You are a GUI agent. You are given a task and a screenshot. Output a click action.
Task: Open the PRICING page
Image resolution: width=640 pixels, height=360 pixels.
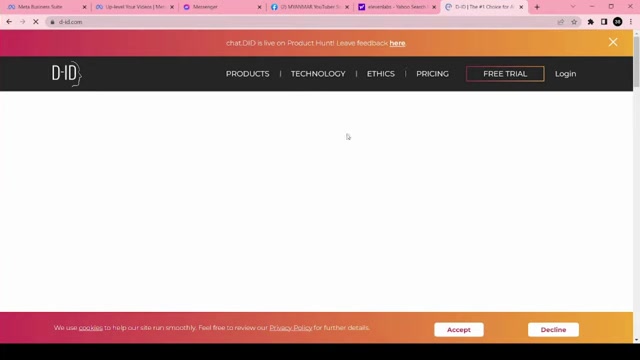(432, 74)
